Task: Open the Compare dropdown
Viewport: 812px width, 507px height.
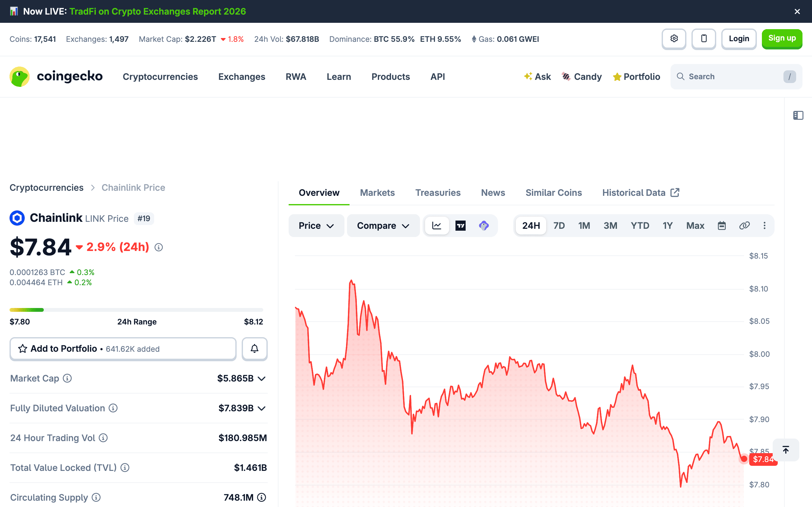Action: [383, 226]
